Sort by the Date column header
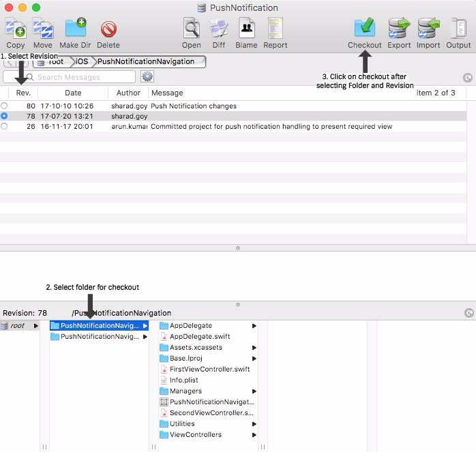The image size is (476, 452). 73,93
